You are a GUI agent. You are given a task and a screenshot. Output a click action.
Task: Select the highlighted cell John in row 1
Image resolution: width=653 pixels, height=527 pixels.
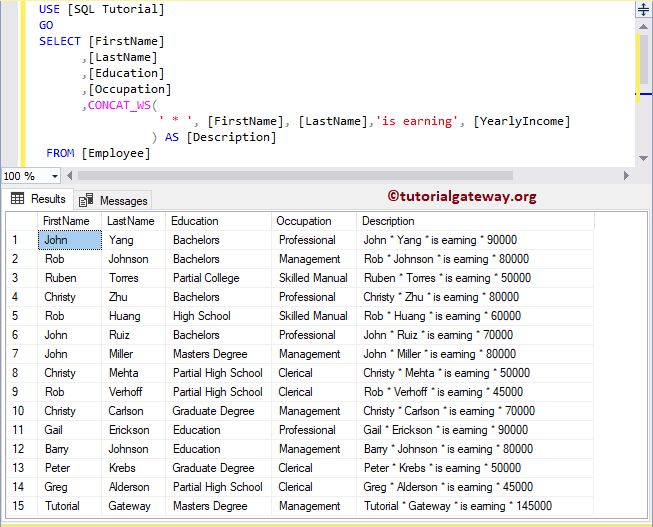coord(70,240)
